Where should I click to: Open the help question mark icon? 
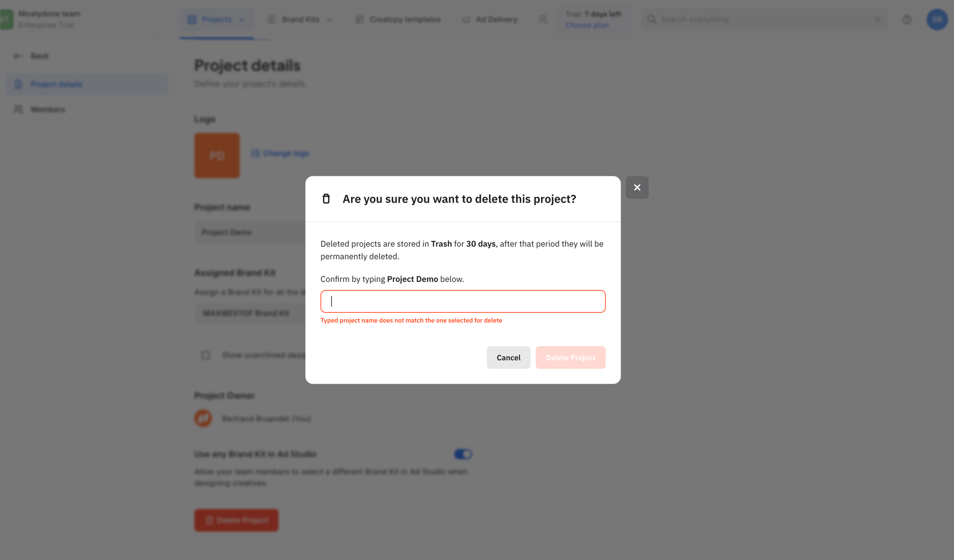(x=907, y=20)
